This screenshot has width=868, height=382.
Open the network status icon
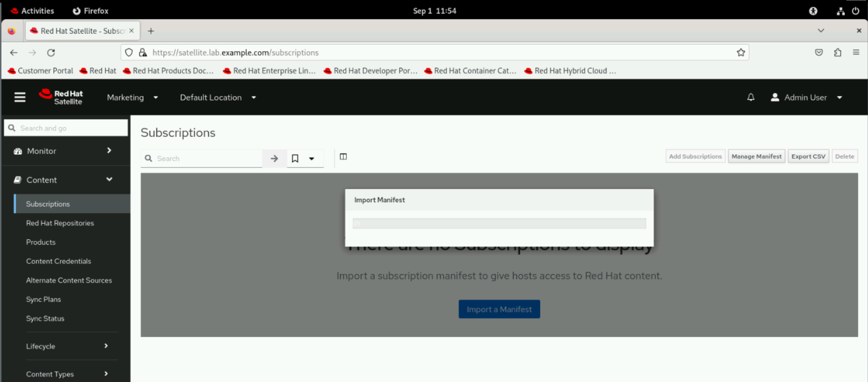coord(841,11)
